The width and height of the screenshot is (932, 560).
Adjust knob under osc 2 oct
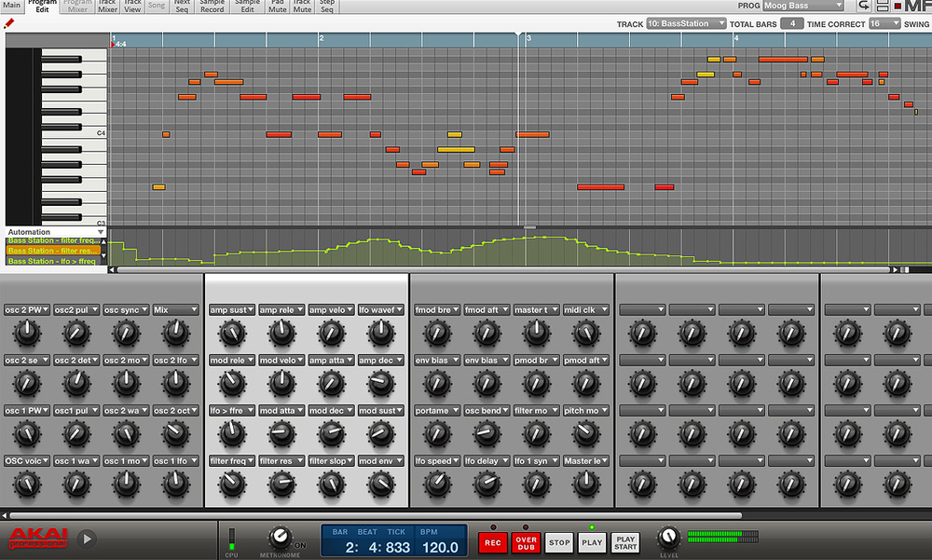pos(176,434)
